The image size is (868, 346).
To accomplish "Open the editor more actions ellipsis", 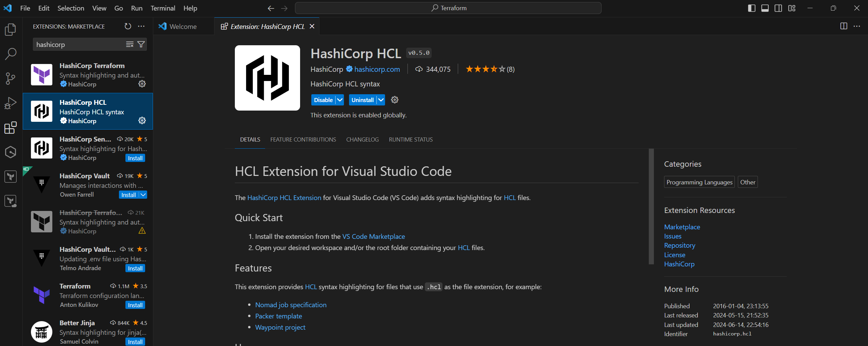I will pos(857,26).
